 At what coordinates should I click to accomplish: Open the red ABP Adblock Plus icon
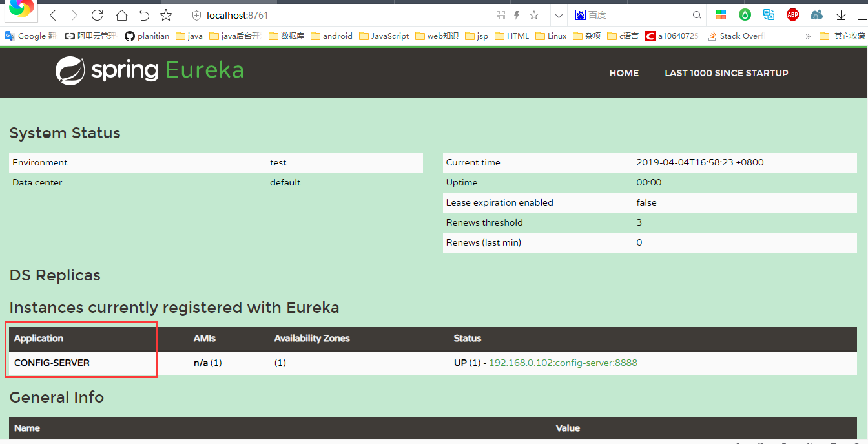click(792, 15)
